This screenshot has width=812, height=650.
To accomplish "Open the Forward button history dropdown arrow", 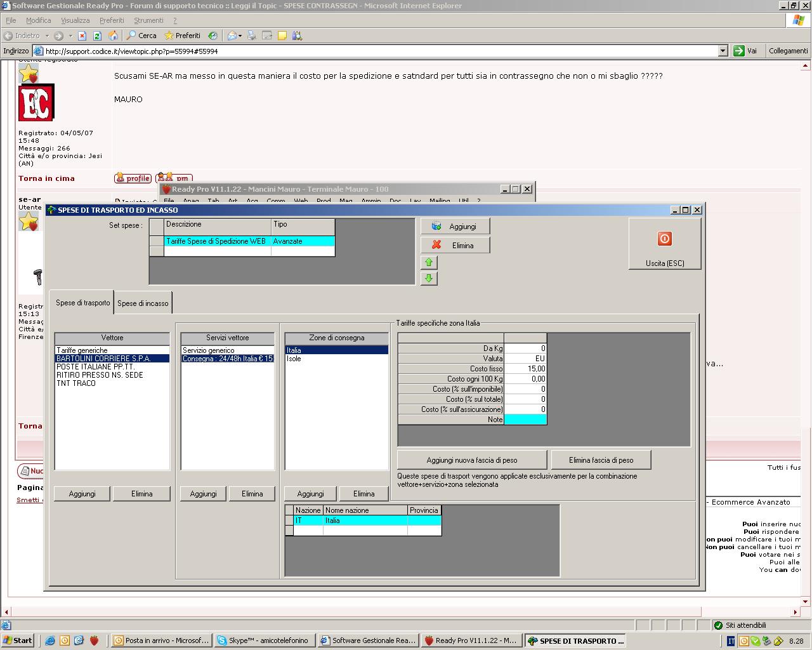I will click(70, 36).
